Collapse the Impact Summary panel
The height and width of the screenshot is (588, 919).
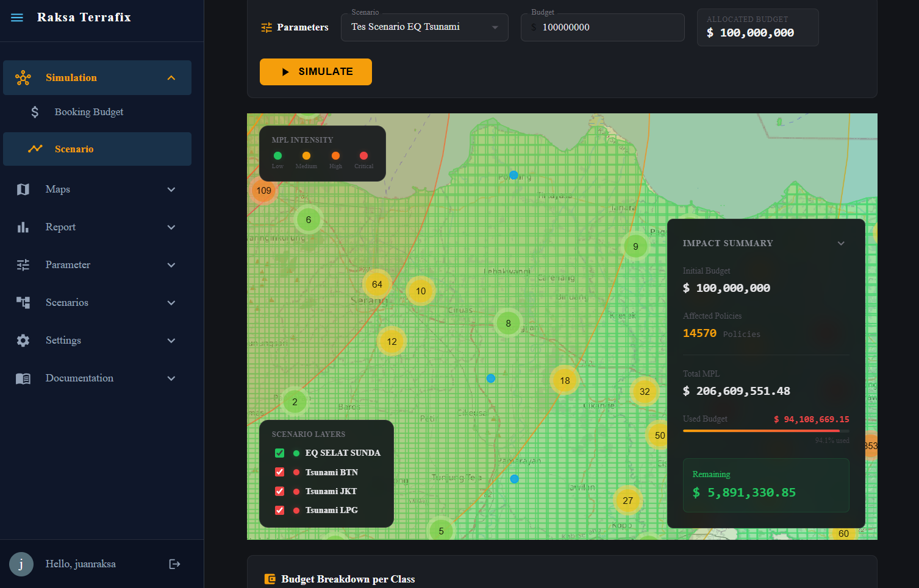(x=841, y=243)
